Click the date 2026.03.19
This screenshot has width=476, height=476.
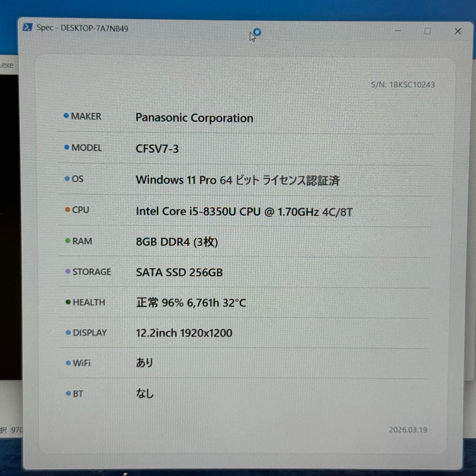tap(408, 430)
